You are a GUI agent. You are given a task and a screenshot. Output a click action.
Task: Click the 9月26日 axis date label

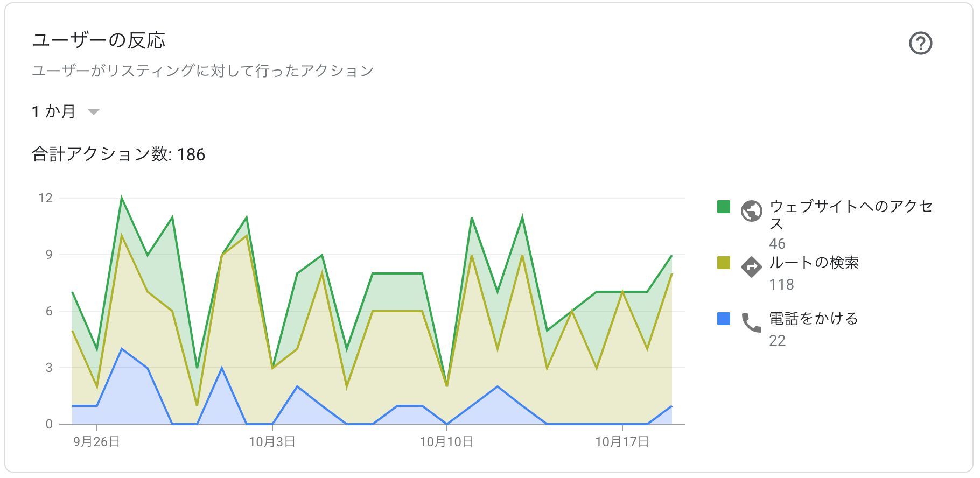[x=96, y=442]
